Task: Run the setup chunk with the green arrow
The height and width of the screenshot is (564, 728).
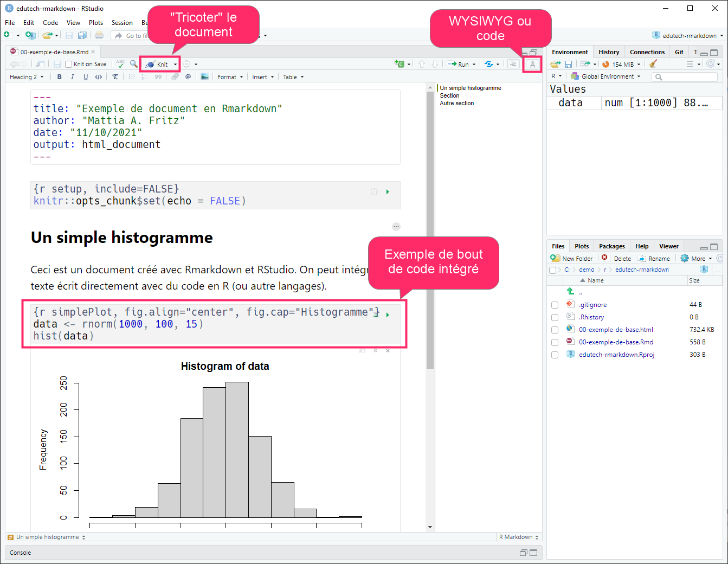Action: 388,192
